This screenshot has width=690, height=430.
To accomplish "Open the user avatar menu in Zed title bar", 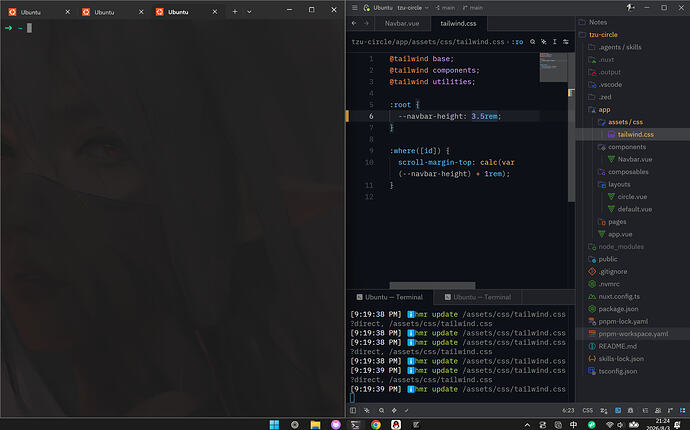I will coord(631,7).
